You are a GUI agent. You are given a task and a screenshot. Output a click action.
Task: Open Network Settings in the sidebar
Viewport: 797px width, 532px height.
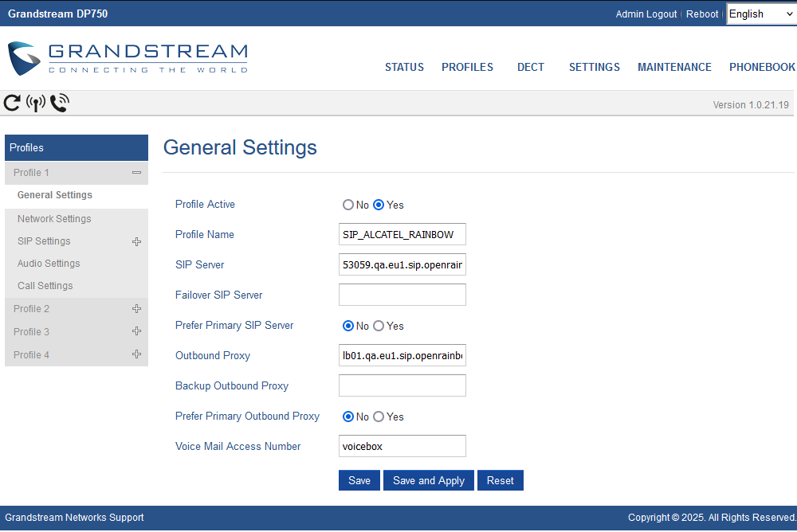point(54,219)
